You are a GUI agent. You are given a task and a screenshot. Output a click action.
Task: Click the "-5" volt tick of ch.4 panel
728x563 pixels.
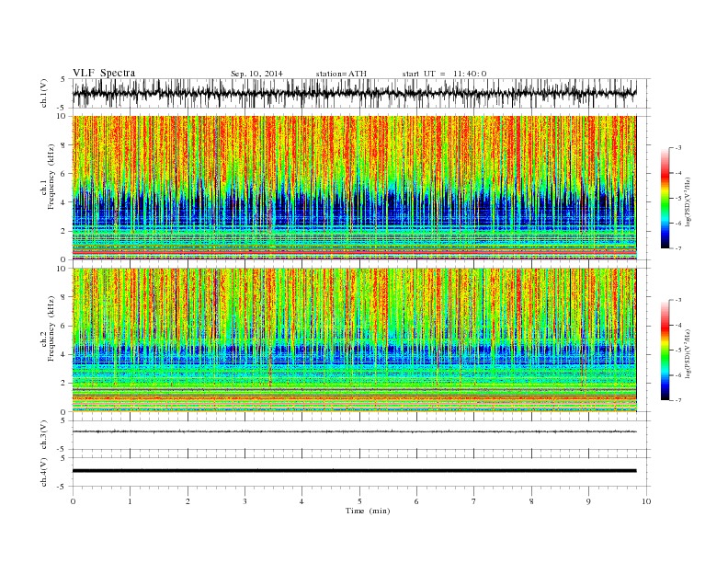[x=63, y=487]
